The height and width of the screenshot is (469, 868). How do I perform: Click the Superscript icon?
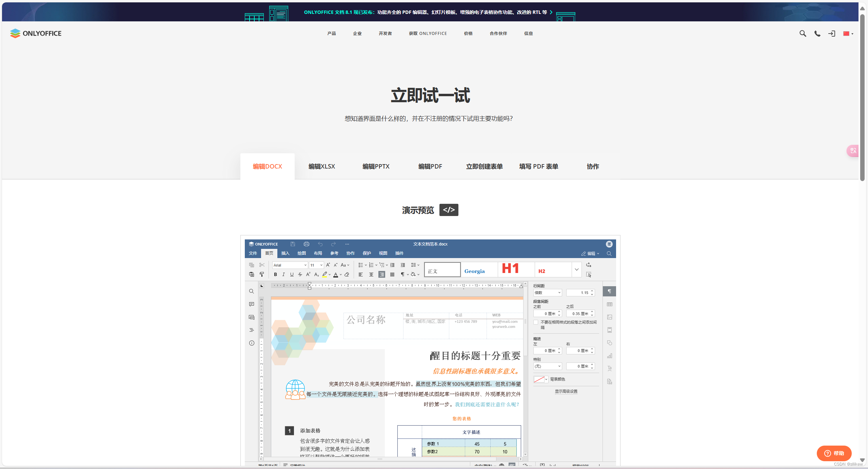[x=308, y=274]
